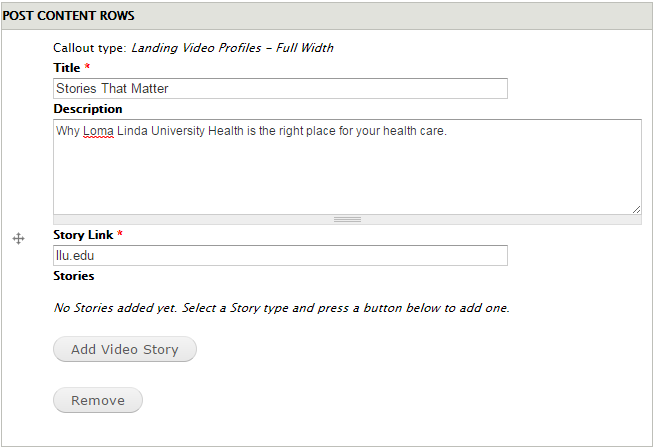Add a new Video Story
The height and width of the screenshot is (447, 654).
[x=125, y=349]
